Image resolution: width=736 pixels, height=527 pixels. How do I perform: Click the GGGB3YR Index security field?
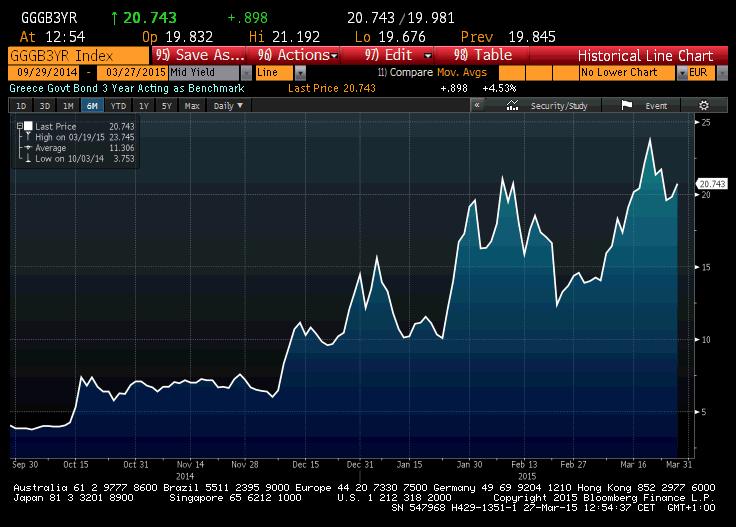(78, 56)
